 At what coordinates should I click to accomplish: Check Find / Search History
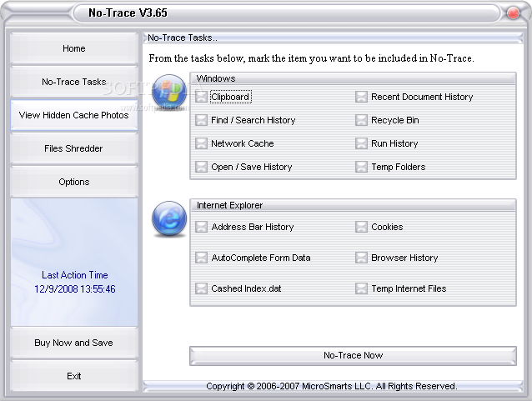201,120
